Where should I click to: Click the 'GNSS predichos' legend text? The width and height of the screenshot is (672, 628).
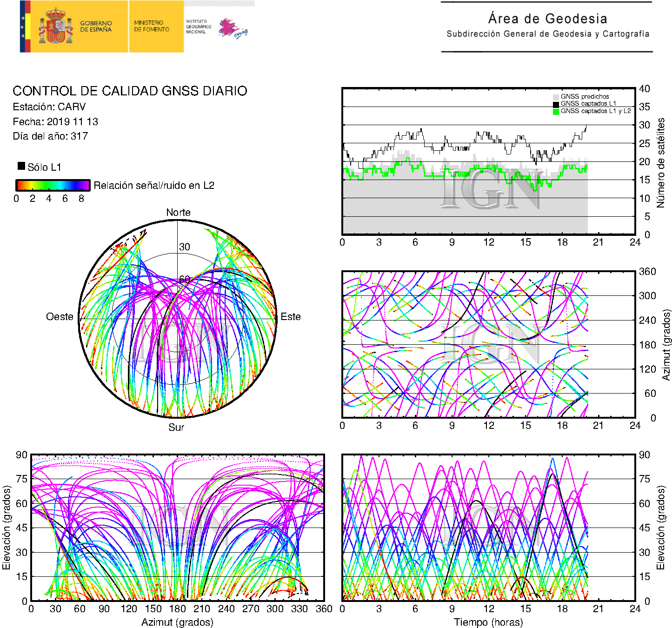click(x=585, y=97)
